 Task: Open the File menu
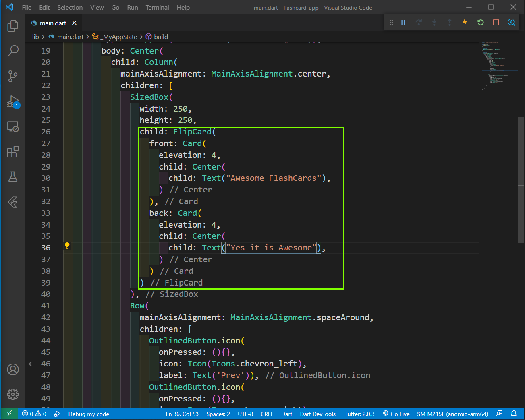[27, 7]
